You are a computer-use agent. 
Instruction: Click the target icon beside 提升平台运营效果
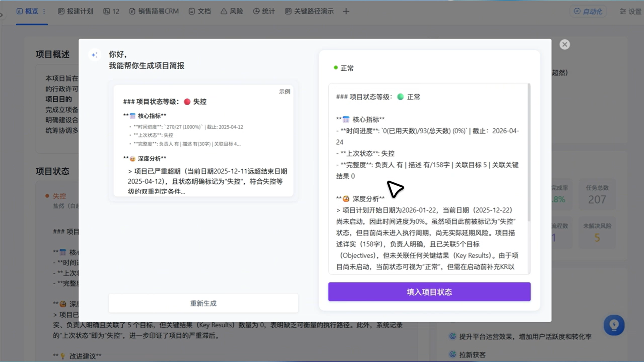click(452, 336)
